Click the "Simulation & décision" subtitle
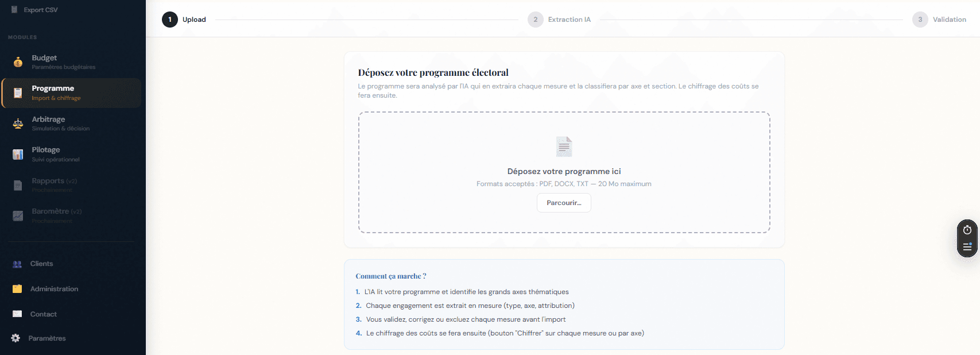 61,129
